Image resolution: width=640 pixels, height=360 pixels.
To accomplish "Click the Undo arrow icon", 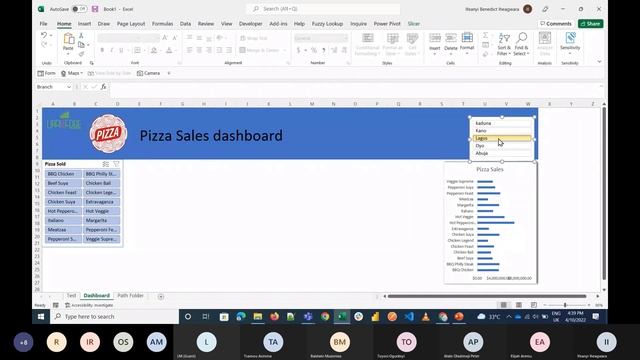I will click(x=44, y=36).
